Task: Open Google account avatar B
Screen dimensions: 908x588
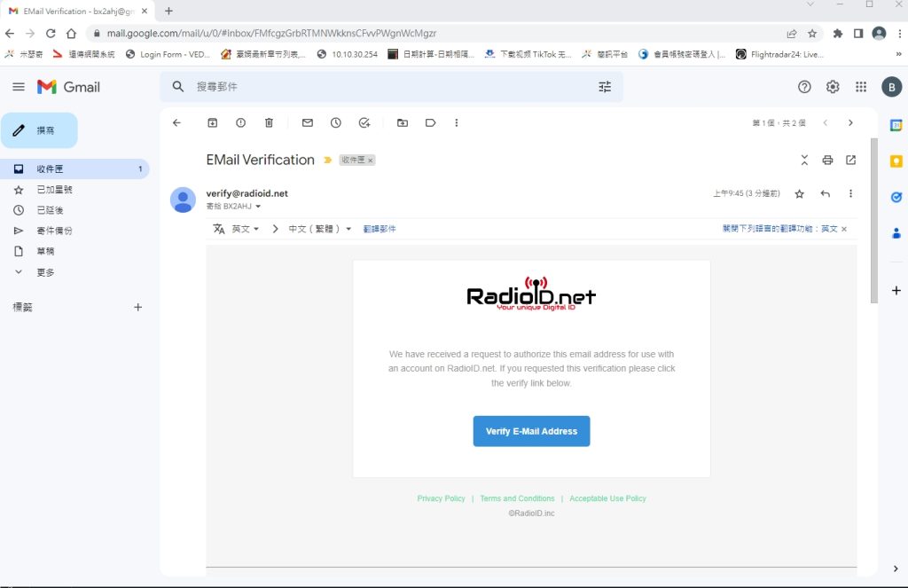Action: pos(891,87)
